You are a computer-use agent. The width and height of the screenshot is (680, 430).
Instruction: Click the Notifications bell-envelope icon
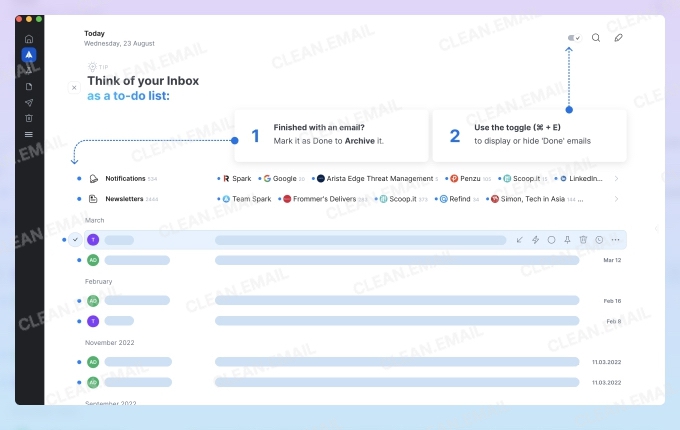point(93,179)
